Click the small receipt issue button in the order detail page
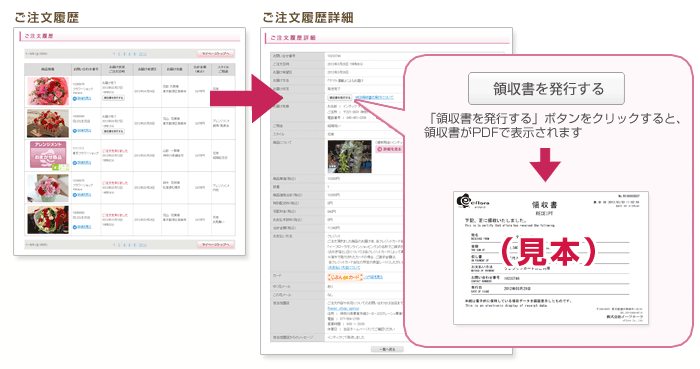 (340, 97)
